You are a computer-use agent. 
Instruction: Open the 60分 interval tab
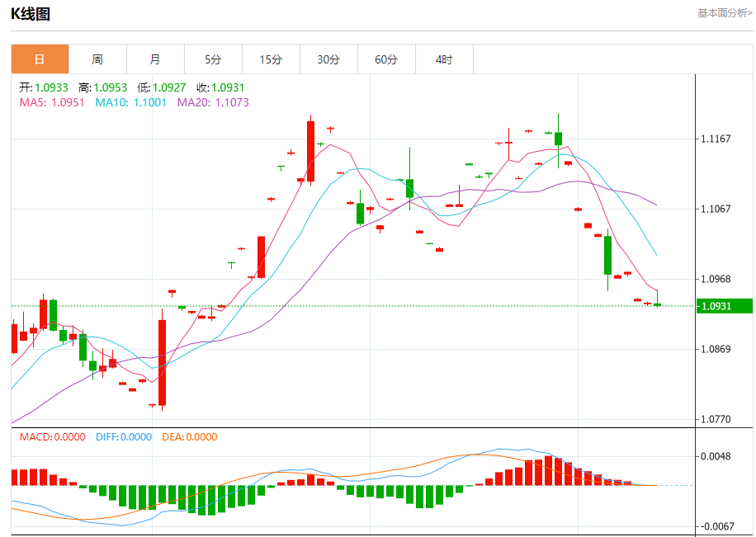[x=387, y=59]
